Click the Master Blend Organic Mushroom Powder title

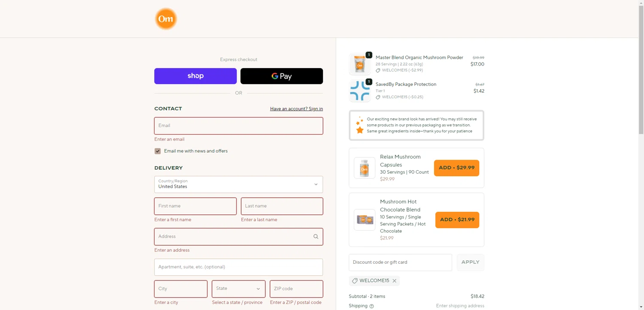(x=419, y=57)
